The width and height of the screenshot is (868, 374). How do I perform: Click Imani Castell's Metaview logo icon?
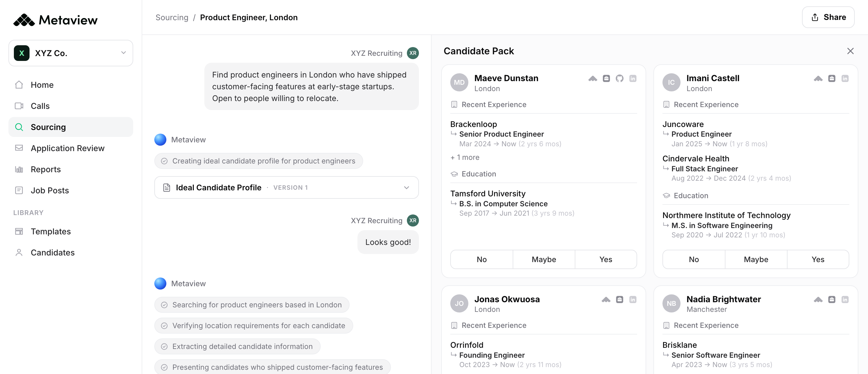[818, 79]
